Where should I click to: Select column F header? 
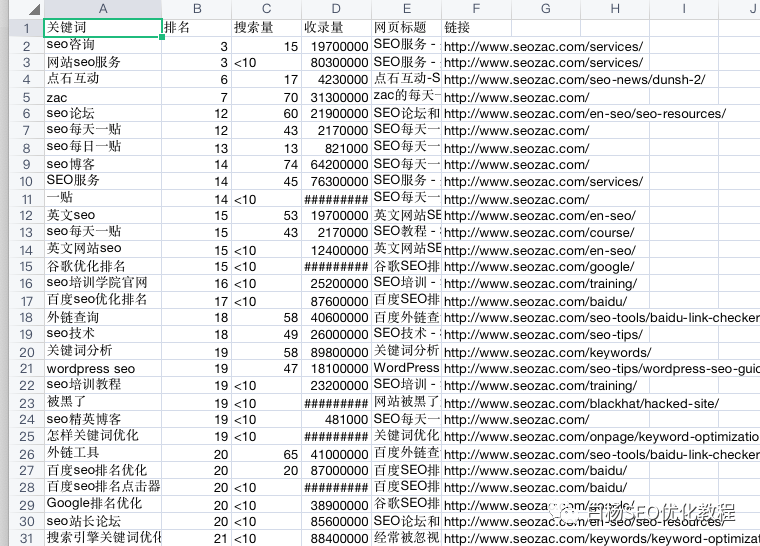pos(476,9)
